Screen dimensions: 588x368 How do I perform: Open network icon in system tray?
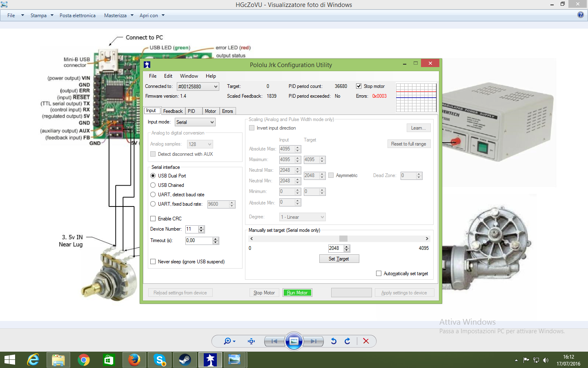pyautogui.click(x=536, y=360)
